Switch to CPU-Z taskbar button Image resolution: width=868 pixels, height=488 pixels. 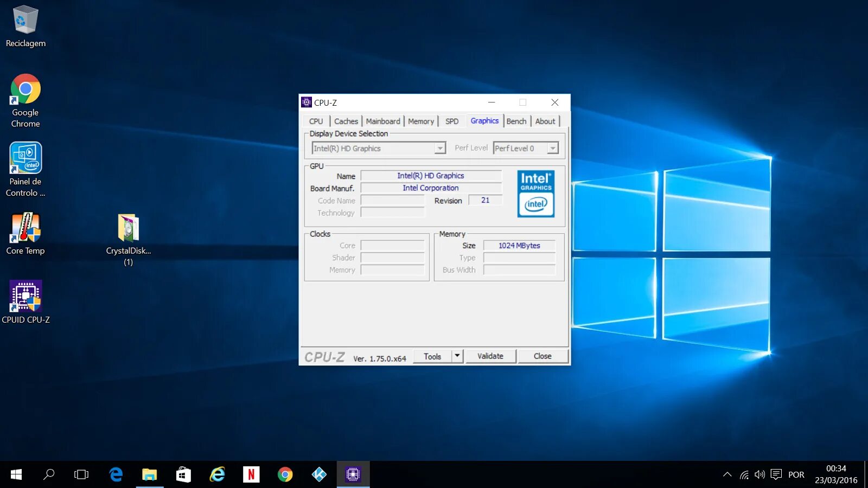353,474
